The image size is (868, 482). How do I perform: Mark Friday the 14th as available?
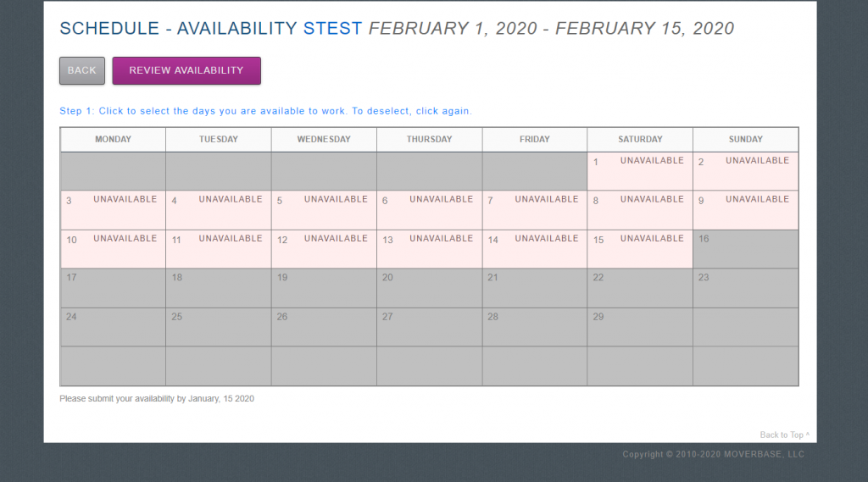(534, 249)
